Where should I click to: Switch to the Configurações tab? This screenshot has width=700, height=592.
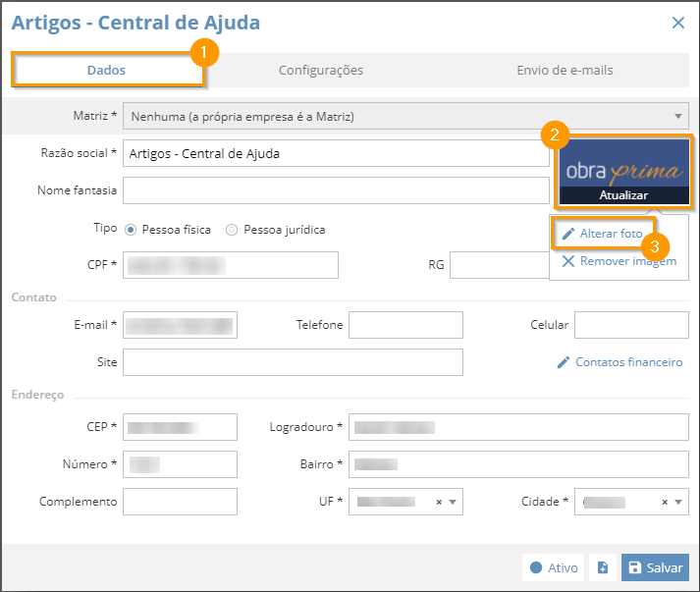pyautogui.click(x=321, y=70)
